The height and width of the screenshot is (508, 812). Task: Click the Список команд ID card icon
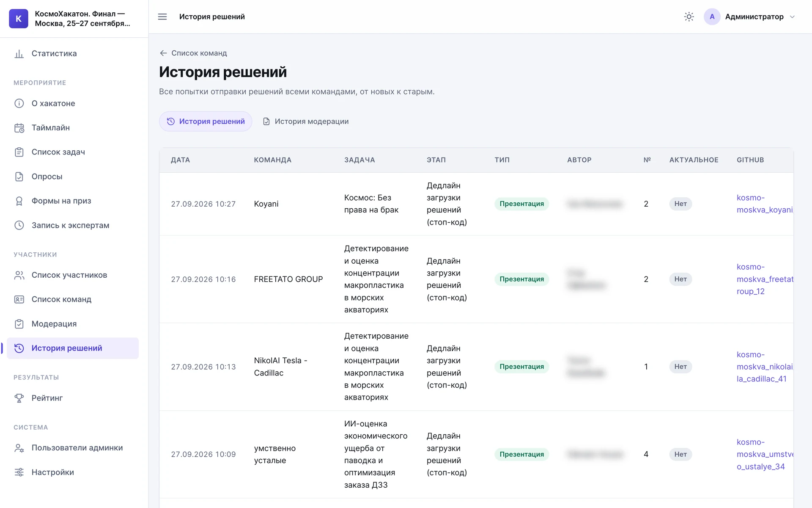[19, 299]
